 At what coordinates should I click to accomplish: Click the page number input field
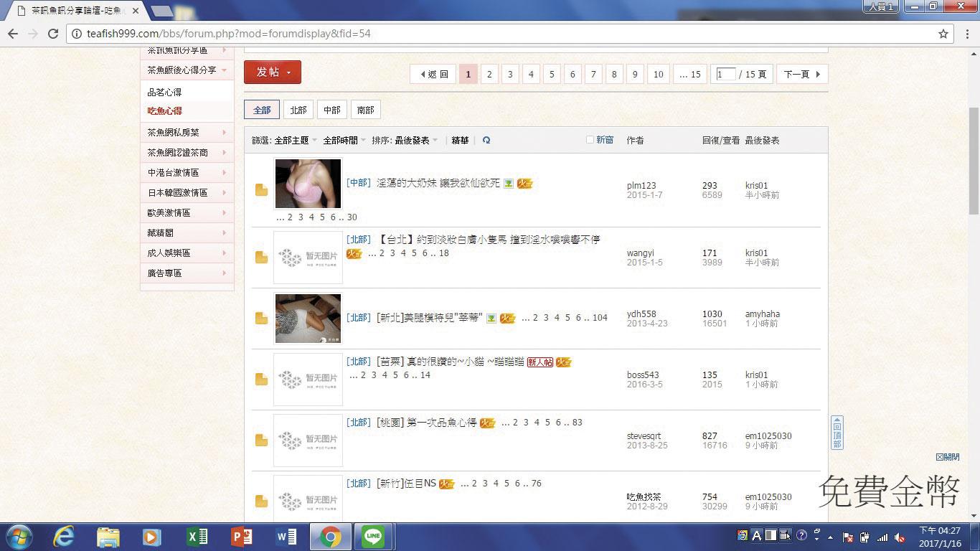point(726,74)
